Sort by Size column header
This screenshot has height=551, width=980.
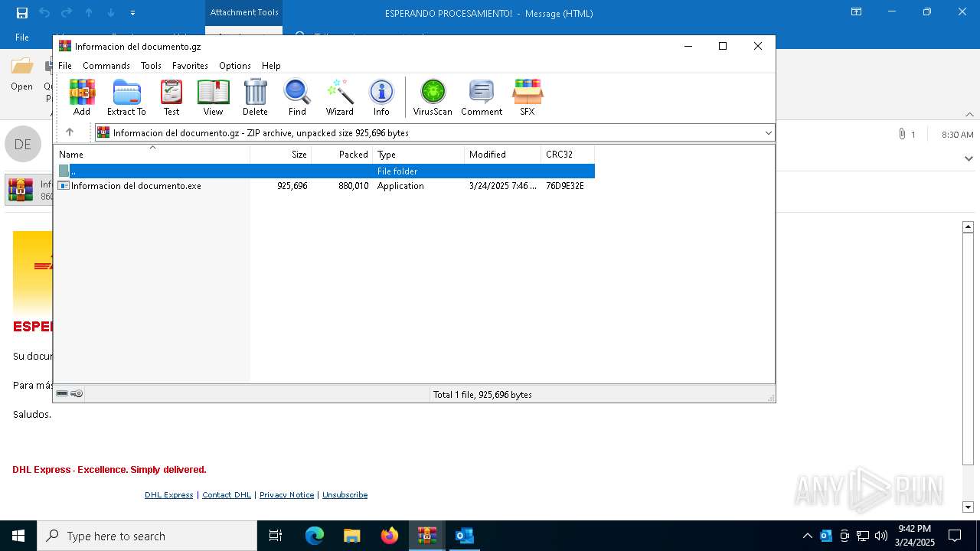coord(281,154)
